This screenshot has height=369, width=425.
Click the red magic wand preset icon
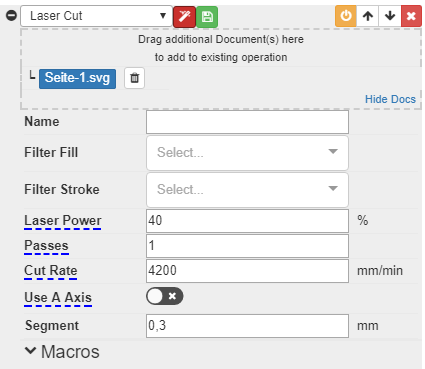point(184,16)
